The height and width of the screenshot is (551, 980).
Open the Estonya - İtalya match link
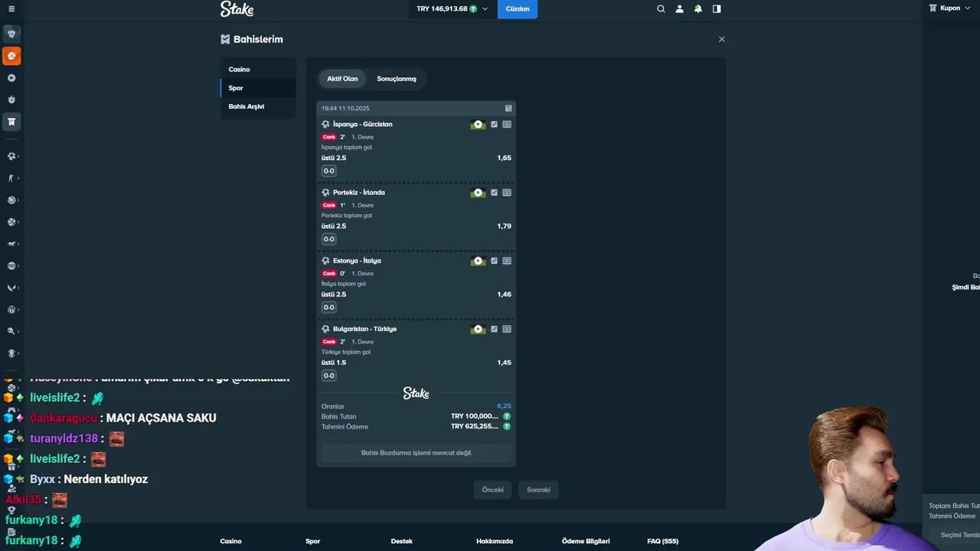357,260
